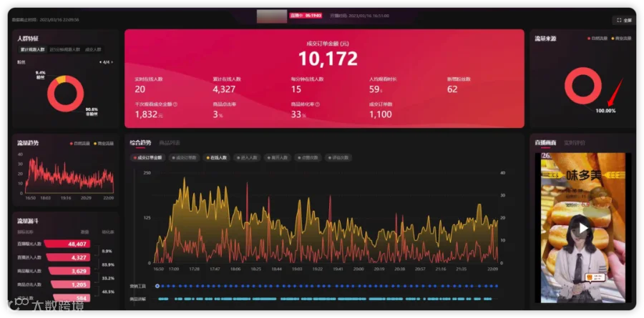Toggle 成交订单金额 series in trend chart
644x318 pixels.
click(147, 157)
